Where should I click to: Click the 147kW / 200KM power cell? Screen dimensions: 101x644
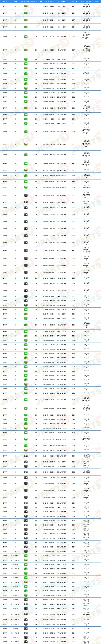point(61,633)
